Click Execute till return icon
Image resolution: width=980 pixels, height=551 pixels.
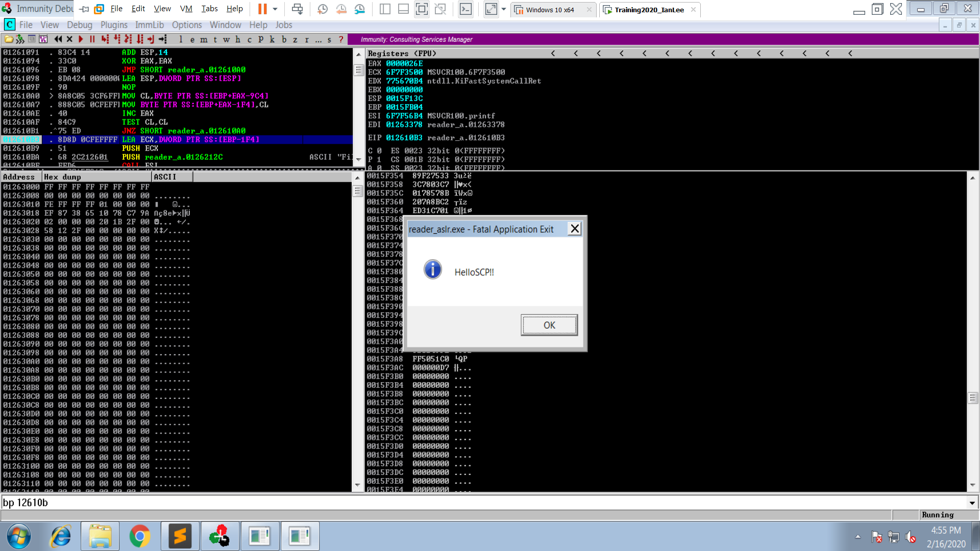point(151,39)
